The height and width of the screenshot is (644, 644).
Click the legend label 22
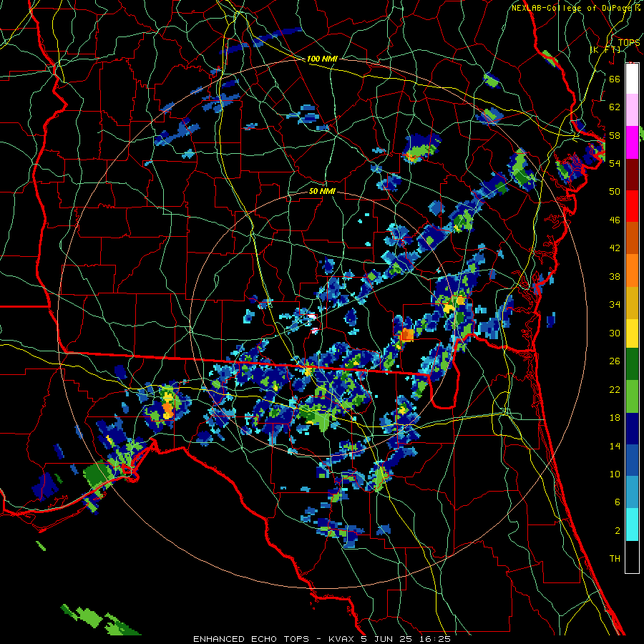coord(615,389)
